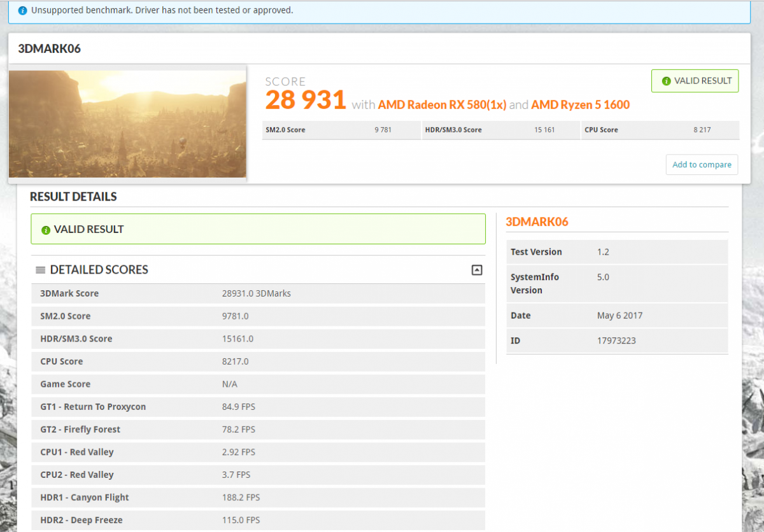Click the benchmark scene thumbnail image

point(127,123)
